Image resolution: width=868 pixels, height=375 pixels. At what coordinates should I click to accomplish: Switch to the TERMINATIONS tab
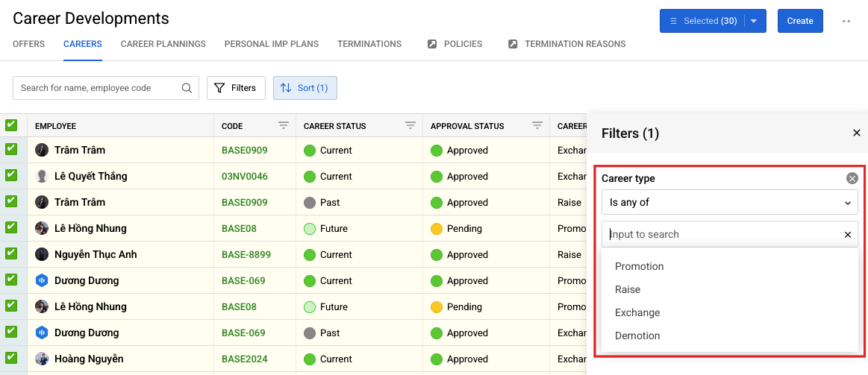click(369, 44)
